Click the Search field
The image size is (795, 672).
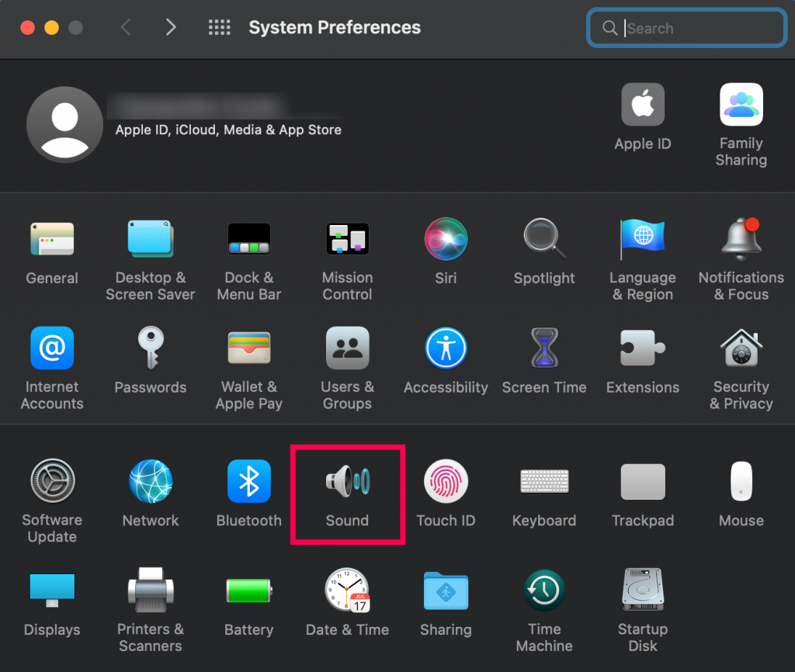(x=686, y=27)
